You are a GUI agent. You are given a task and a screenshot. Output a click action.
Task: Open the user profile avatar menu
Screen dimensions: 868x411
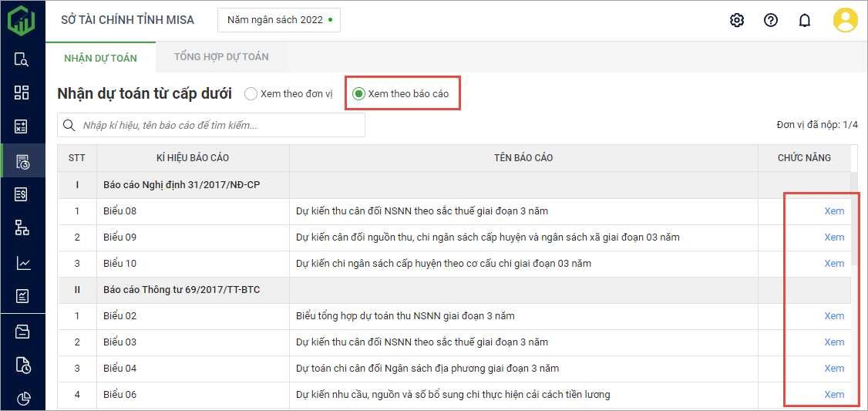click(845, 20)
